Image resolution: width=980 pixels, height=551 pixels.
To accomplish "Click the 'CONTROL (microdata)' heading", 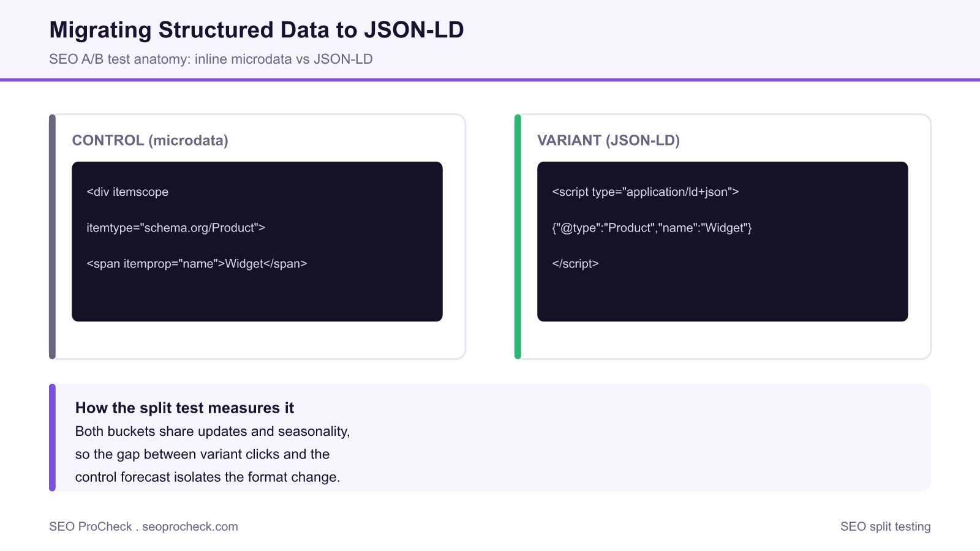I will 150,140.
